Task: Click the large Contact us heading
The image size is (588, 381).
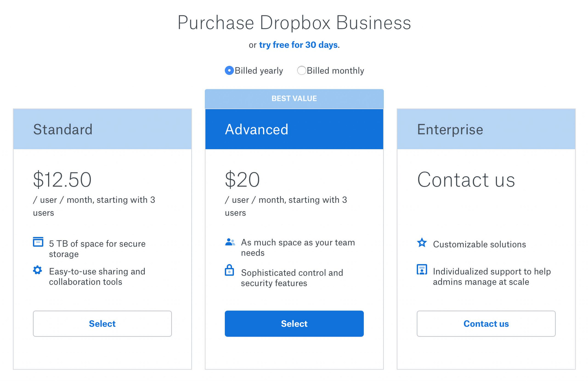Action: click(466, 179)
